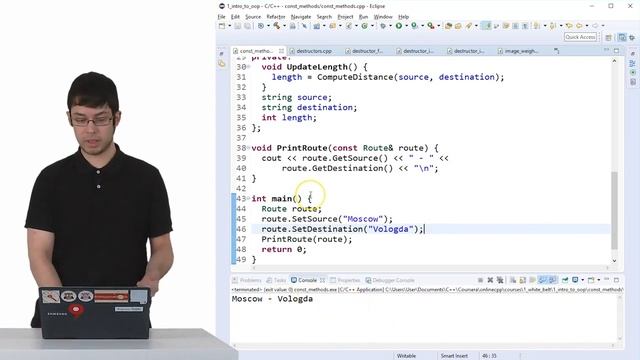
Task: Click the Debug bug icon
Action: click(382, 26)
